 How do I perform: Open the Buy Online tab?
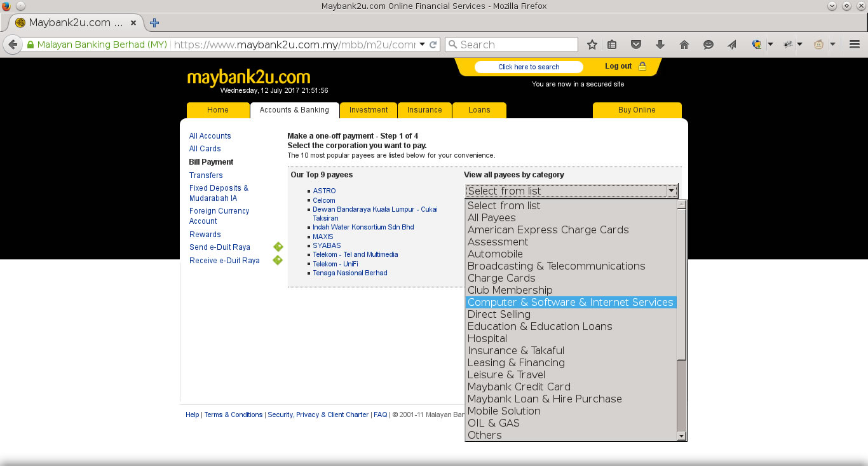tap(637, 110)
